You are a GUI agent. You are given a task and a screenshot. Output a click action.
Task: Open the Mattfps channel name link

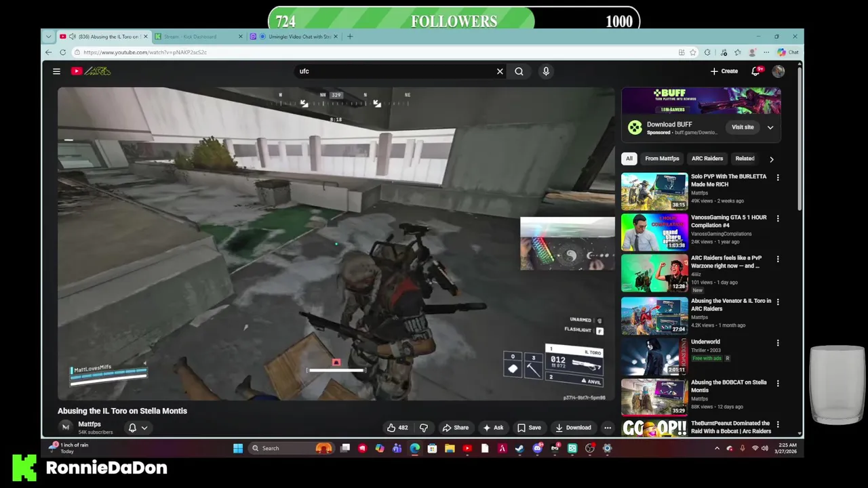pos(90,424)
